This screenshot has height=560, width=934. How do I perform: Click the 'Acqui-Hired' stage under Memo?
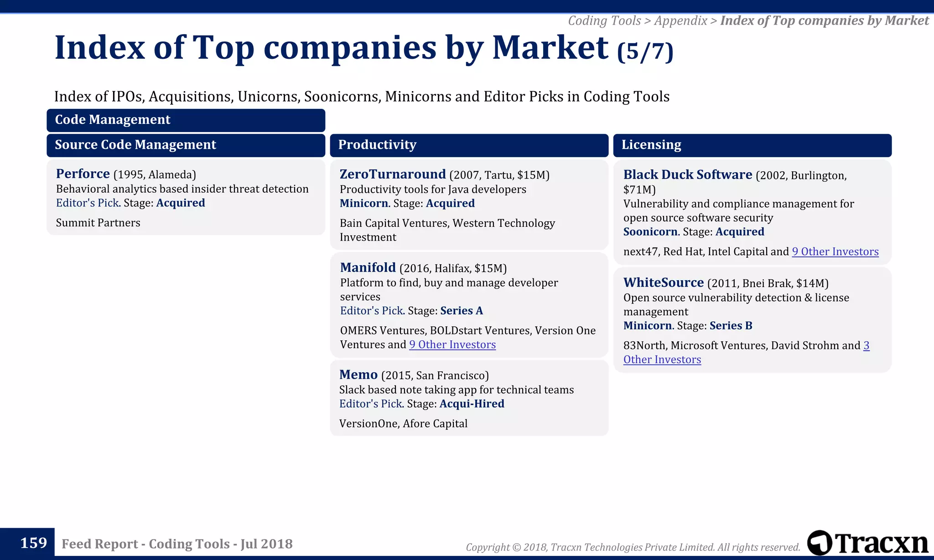(x=472, y=404)
